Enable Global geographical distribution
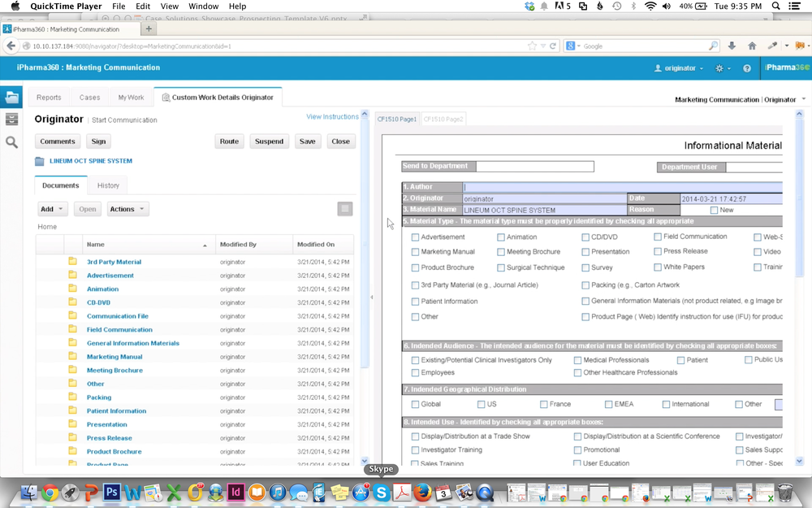Screen dimensions: 812x508 point(416,404)
